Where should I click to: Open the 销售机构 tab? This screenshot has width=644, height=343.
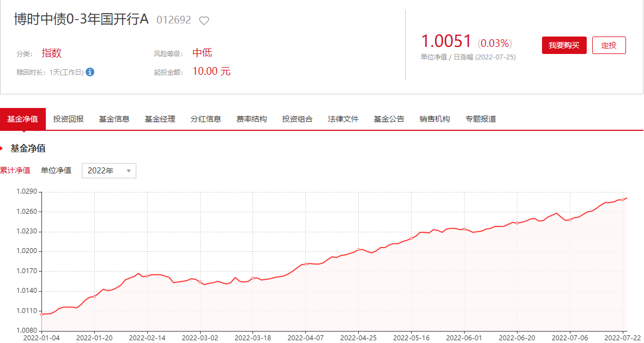pos(435,119)
